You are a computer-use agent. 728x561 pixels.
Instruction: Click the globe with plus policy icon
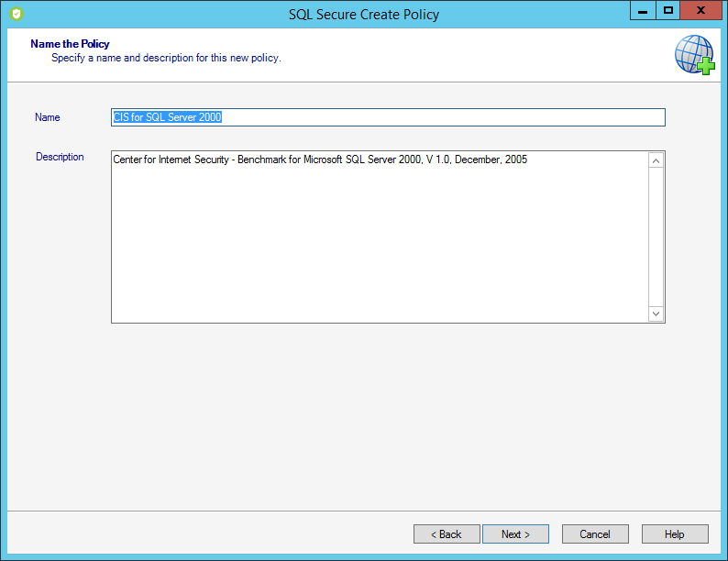[695, 55]
